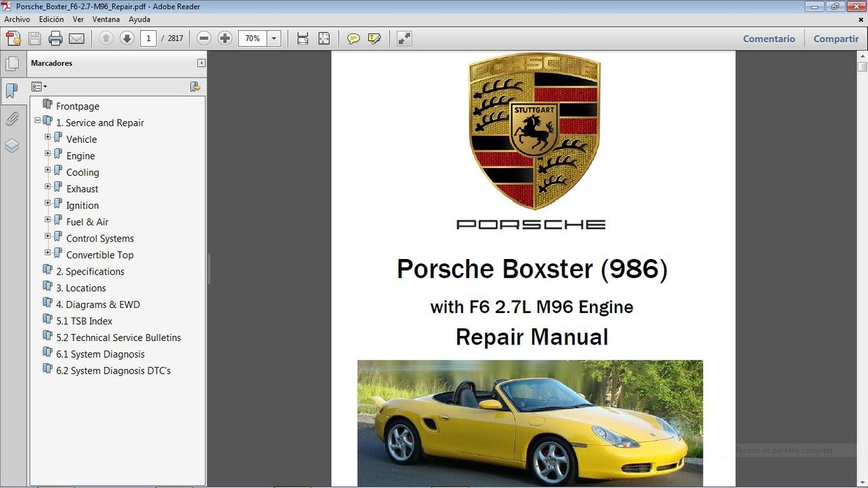Click the expand current bookmark icon
Screen dimensions: 868x488
[x=195, y=87]
